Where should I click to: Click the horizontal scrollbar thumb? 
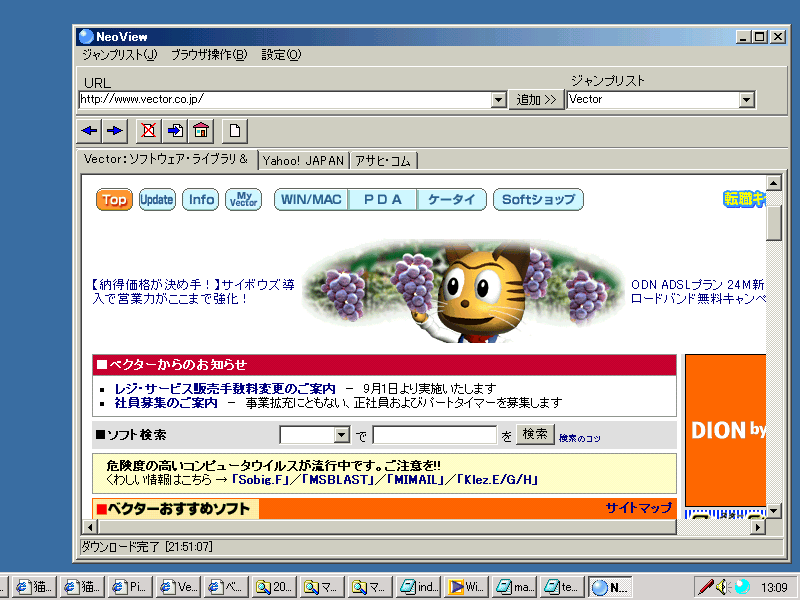click(x=388, y=527)
